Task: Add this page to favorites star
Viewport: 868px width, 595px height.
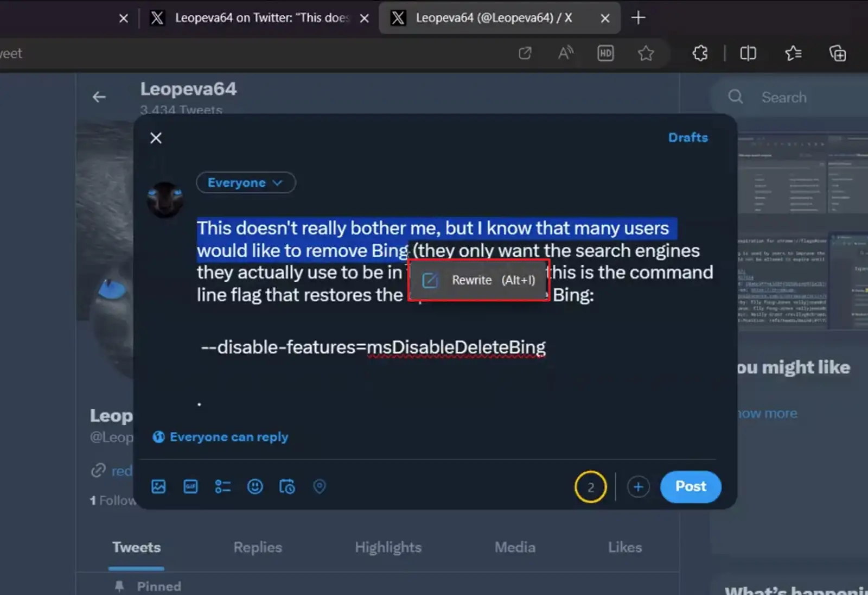Action: coord(646,53)
